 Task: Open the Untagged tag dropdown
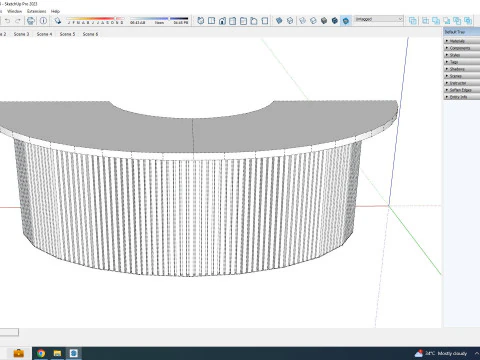[379, 19]
